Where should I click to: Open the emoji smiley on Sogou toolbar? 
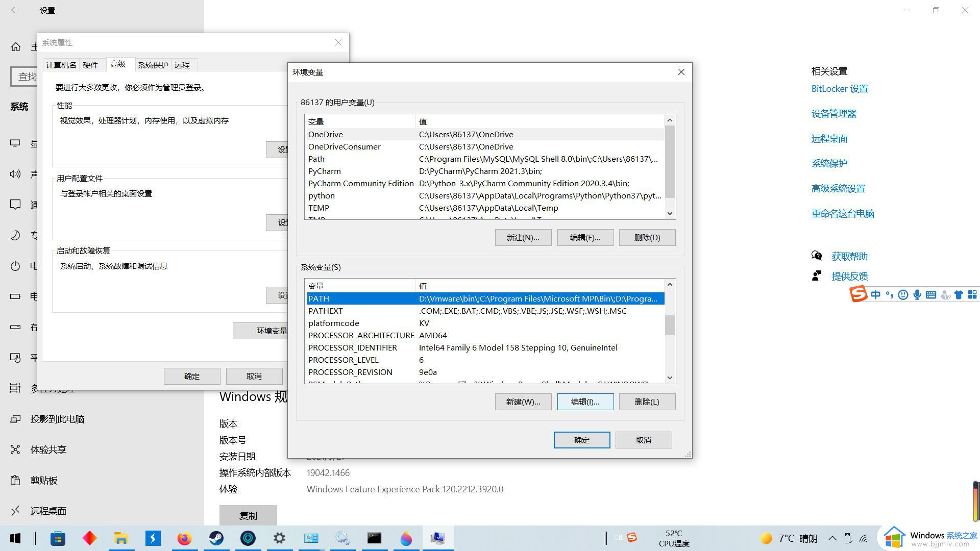[903, 295]
